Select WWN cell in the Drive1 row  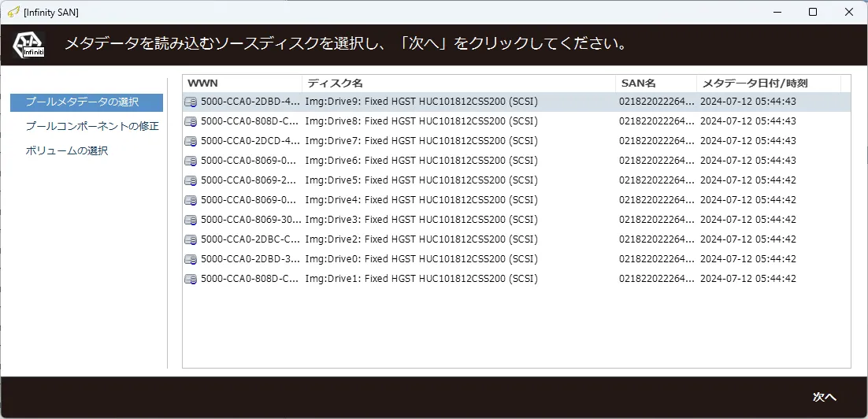250,279
